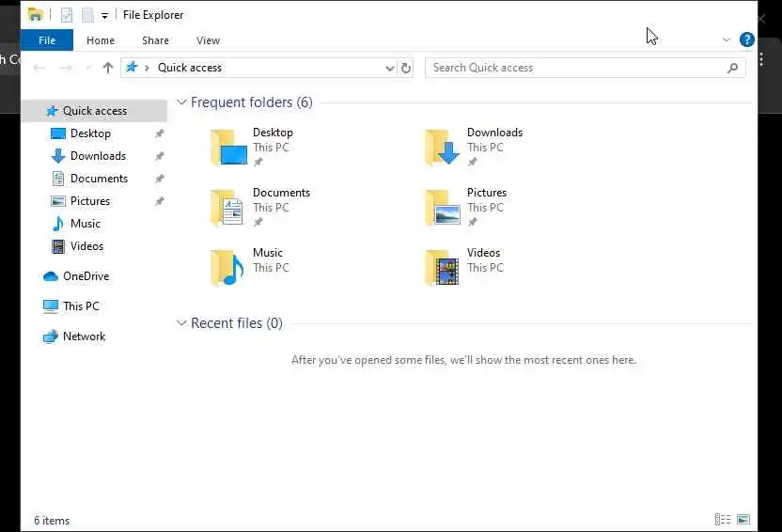
Task: Click the New folder quick access toolbar icon
Action: coord(87,15)
